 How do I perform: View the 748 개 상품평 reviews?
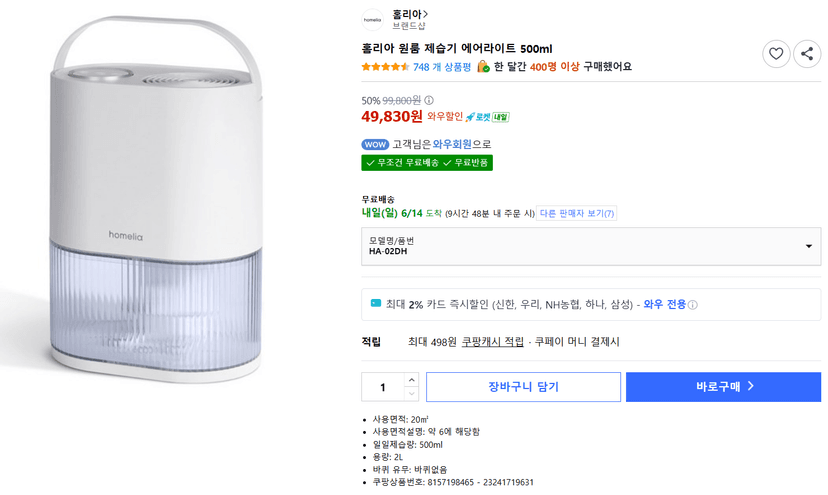point(441,67)
